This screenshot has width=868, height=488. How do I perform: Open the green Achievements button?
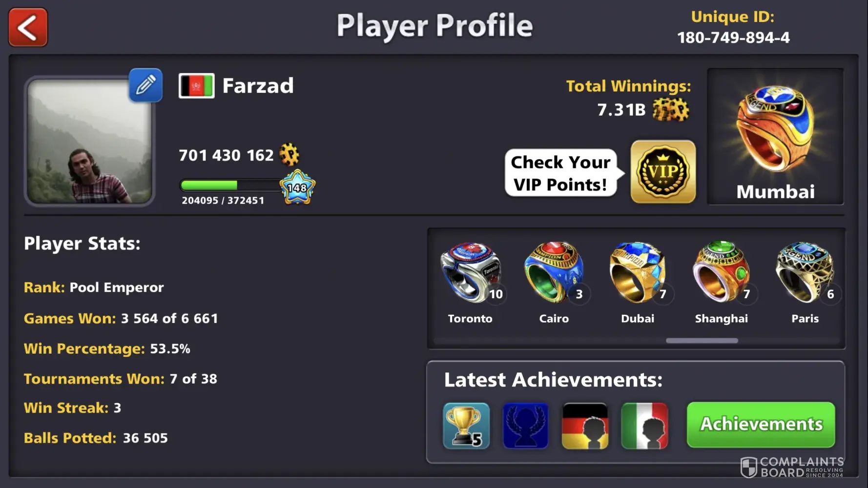[761, 425]
